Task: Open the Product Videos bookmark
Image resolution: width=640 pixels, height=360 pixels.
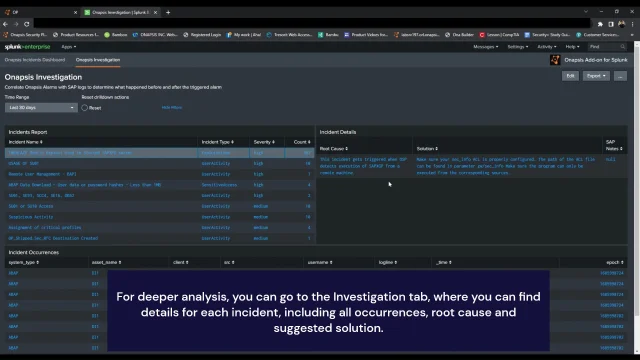Action: click(366, 35)
